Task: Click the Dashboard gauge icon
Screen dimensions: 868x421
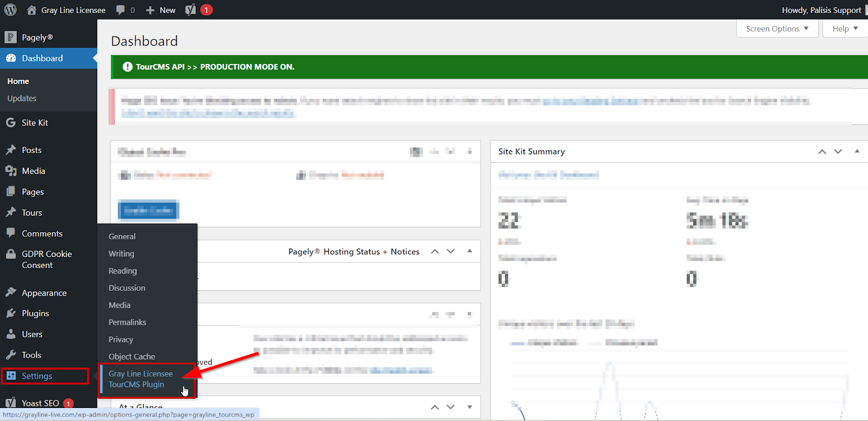Action: (x=10, y=58)
